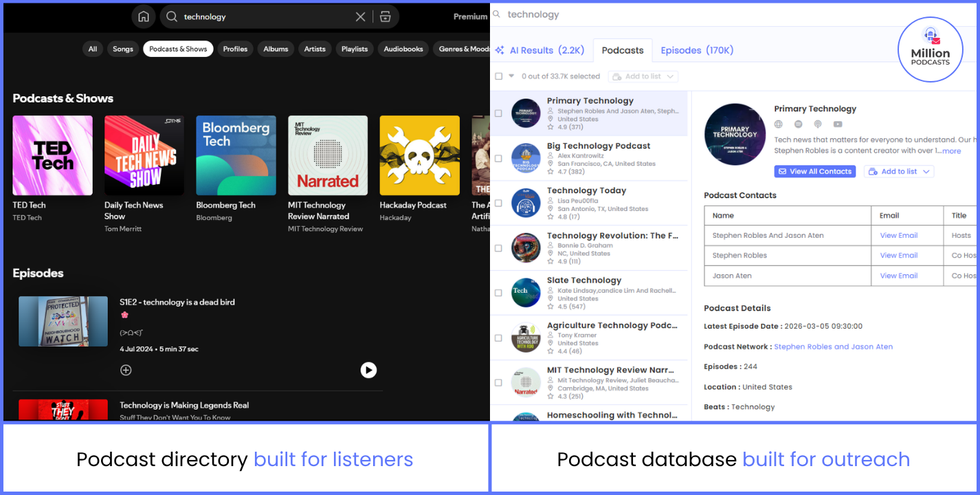Expand 'Add to list' beside View All Contacts
980x495 pixels.
click(900, 171)
